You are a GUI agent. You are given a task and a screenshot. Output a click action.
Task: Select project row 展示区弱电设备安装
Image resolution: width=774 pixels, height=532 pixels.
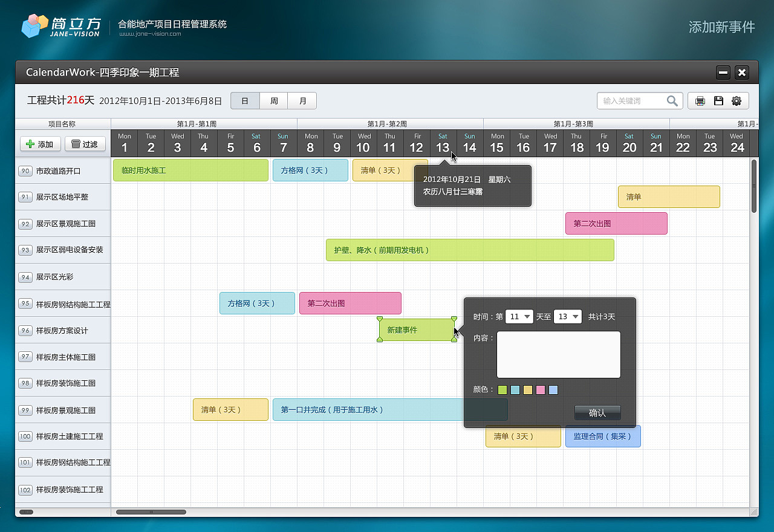[63, 250]
